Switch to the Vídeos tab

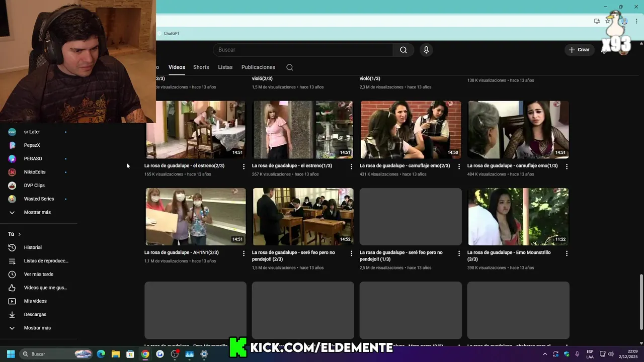(x=177, y=67)
